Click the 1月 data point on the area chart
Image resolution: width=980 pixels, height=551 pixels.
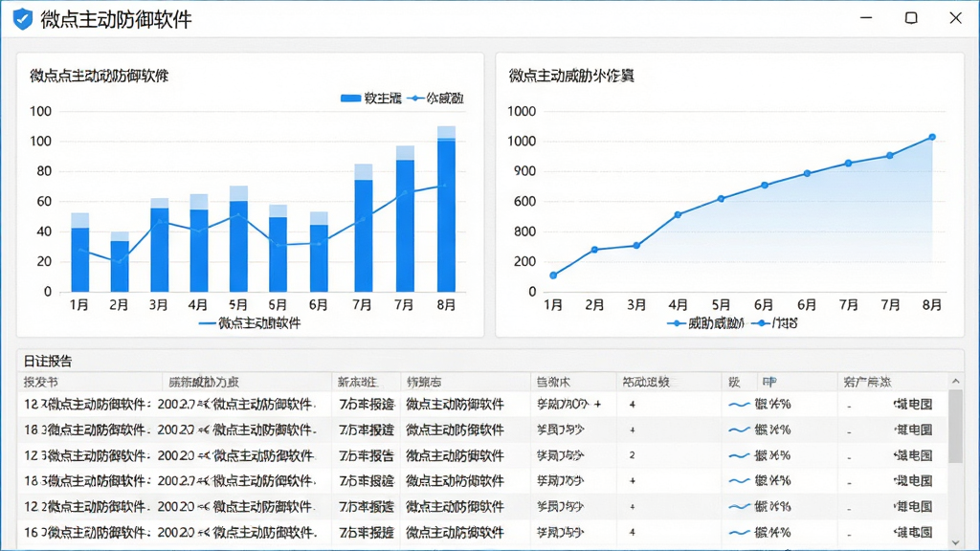click(553, 275)
